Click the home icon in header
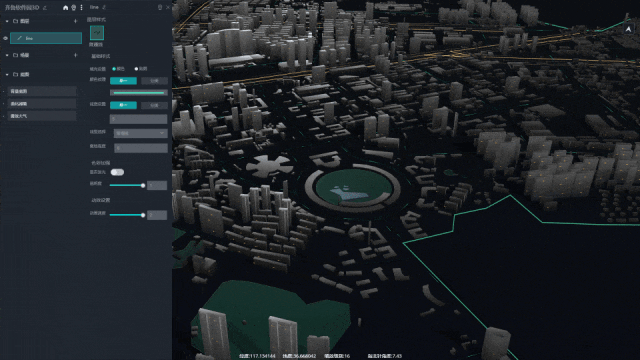Viewport: 640px width, 360px height. [65, 7]
